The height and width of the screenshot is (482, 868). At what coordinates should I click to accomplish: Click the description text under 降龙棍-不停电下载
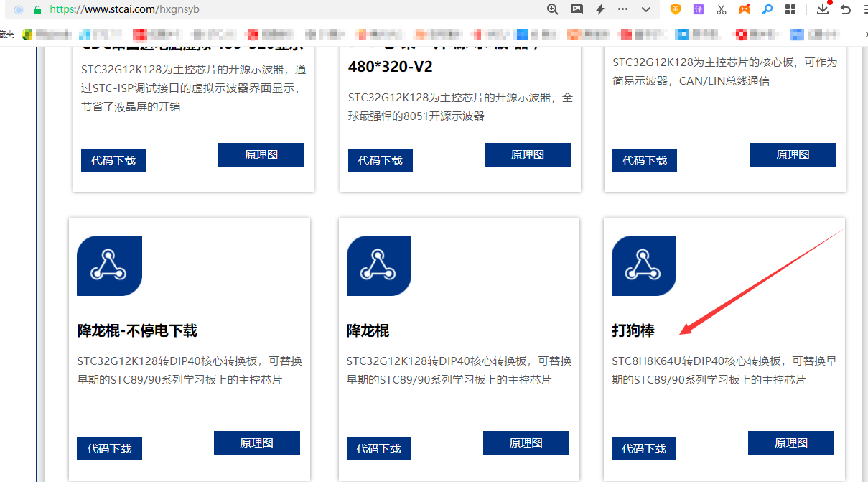click(191, 370)
